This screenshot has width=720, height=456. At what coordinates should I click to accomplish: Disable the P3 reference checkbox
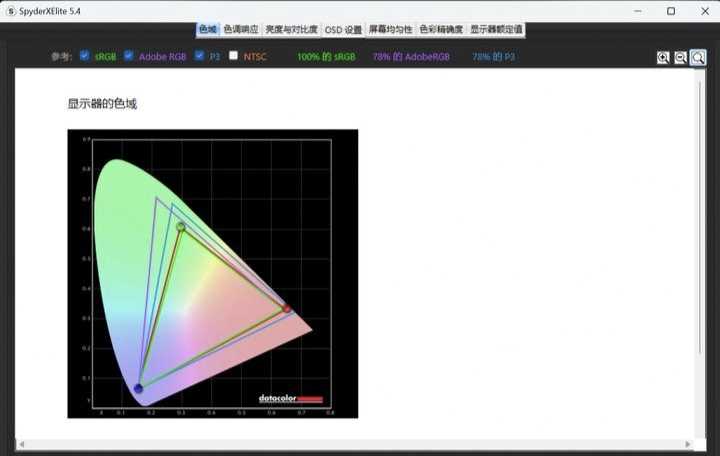click(199, 56)
